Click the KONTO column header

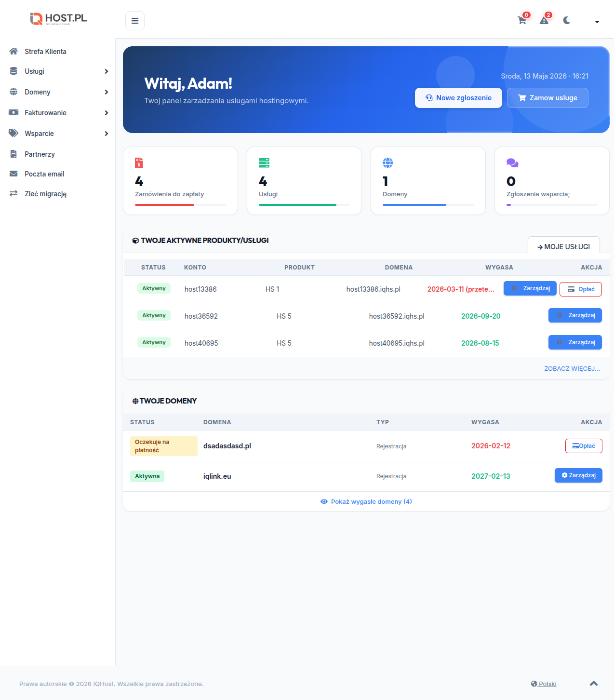(x=195, y=268)
